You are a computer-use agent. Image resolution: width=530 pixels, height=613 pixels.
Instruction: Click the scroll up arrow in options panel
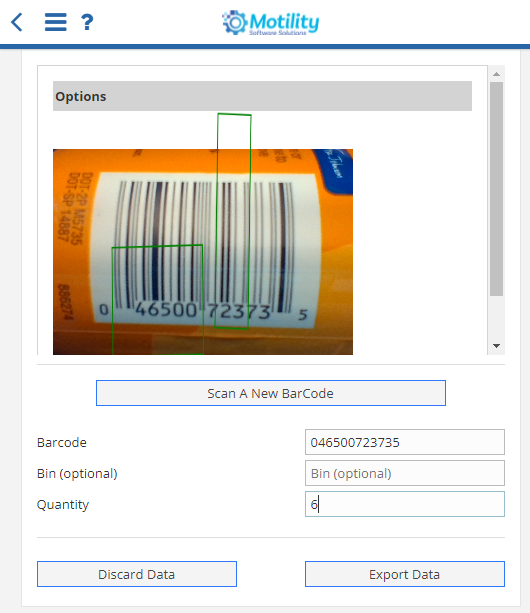pyautogui.click(x=496, y=74)
